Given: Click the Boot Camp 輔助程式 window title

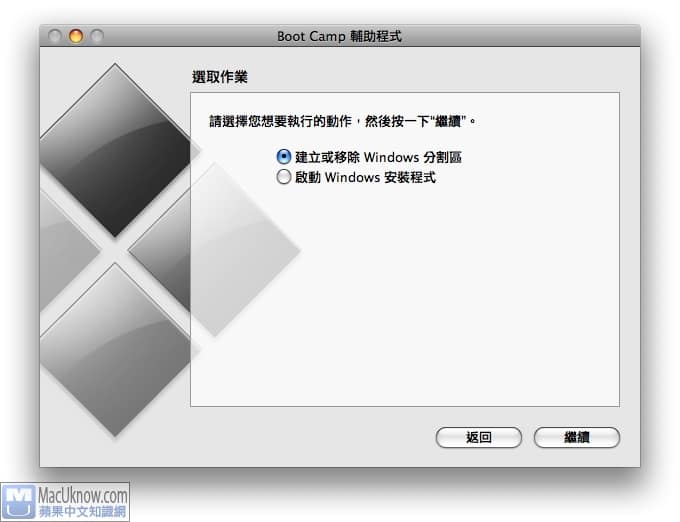Looking at the screenshot, I should [x=339, y=36].
